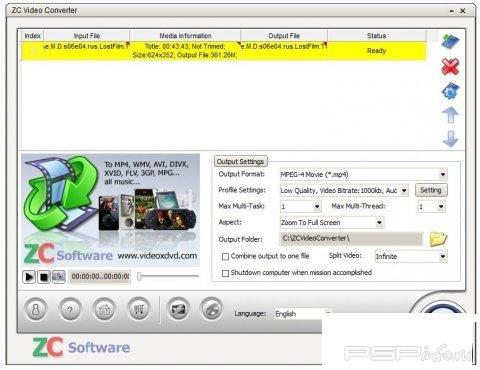Click the snapshot button beside stop
480x370 pixels.
pos(58,277)
